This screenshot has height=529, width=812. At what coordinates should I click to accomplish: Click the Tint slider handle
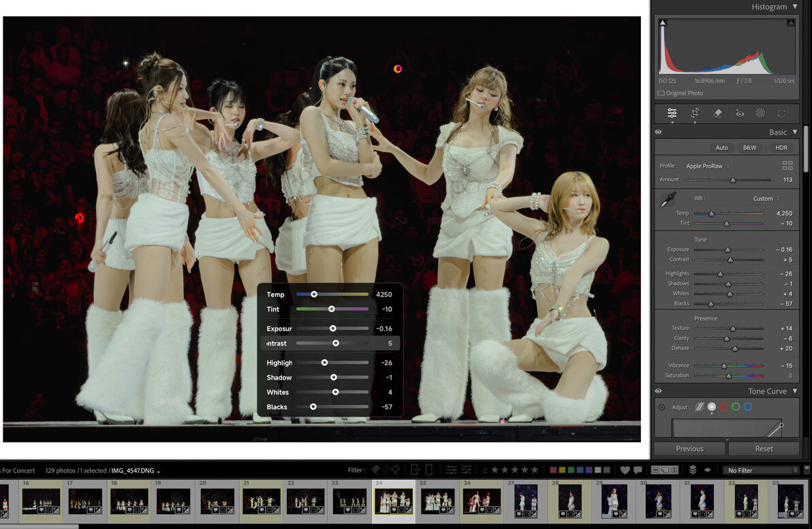tap(726, 223)
